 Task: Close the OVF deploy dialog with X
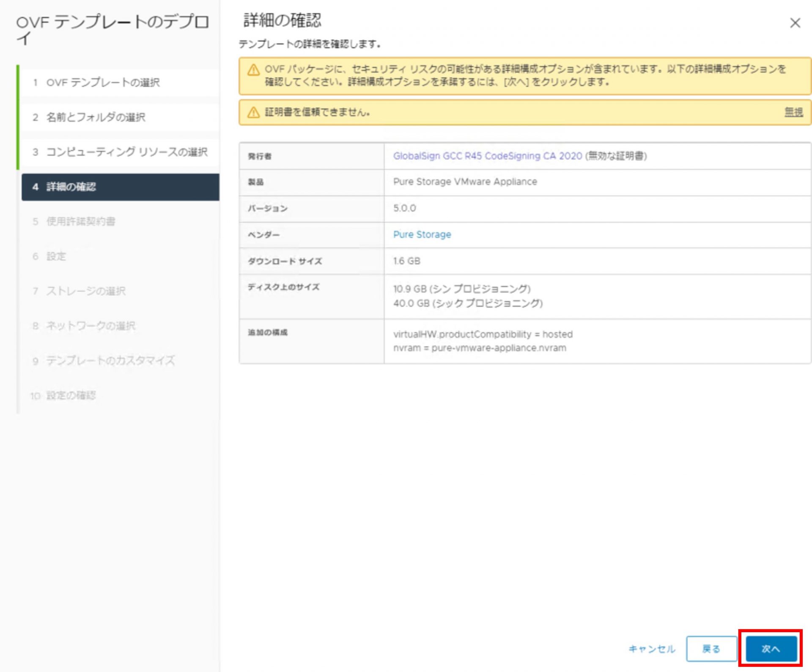(795, 23)
